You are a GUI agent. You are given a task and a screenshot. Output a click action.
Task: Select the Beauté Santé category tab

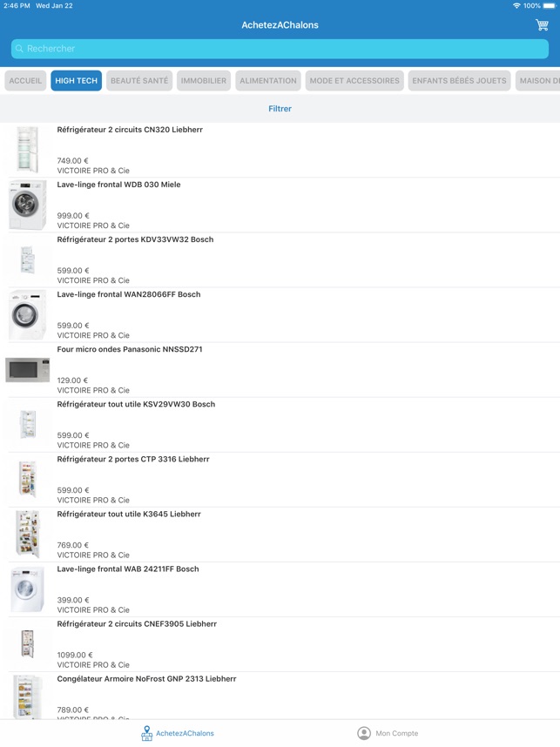[x=139, y=81]
